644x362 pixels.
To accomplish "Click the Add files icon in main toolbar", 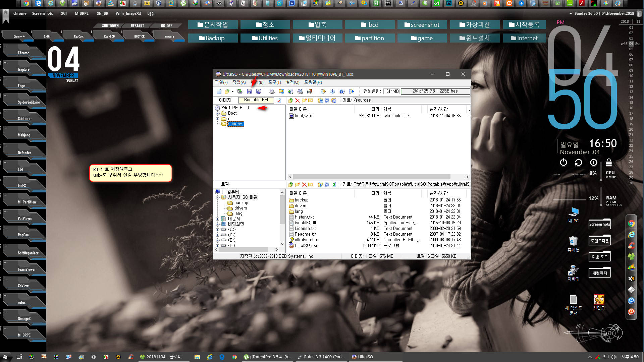I will [323, 92].
